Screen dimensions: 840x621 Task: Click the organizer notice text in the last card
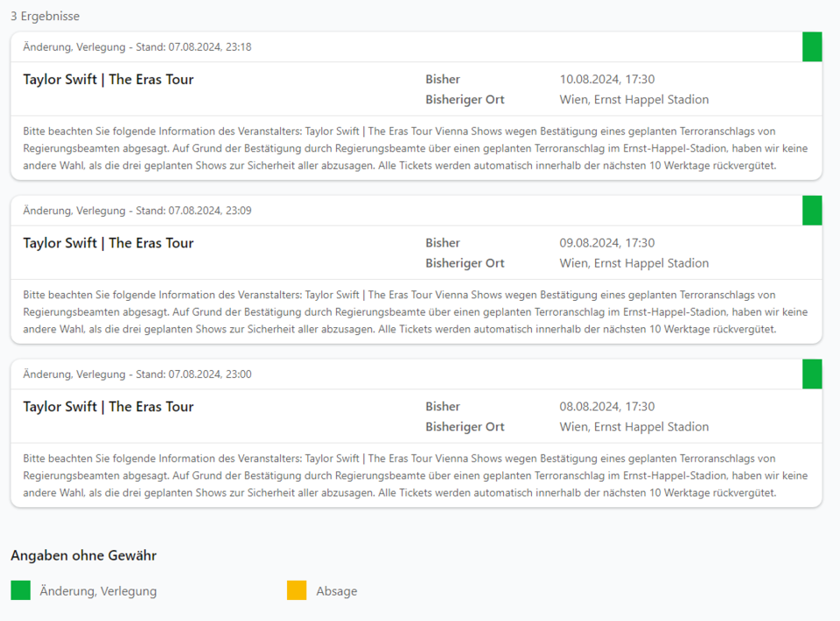[x=416, y=475]
